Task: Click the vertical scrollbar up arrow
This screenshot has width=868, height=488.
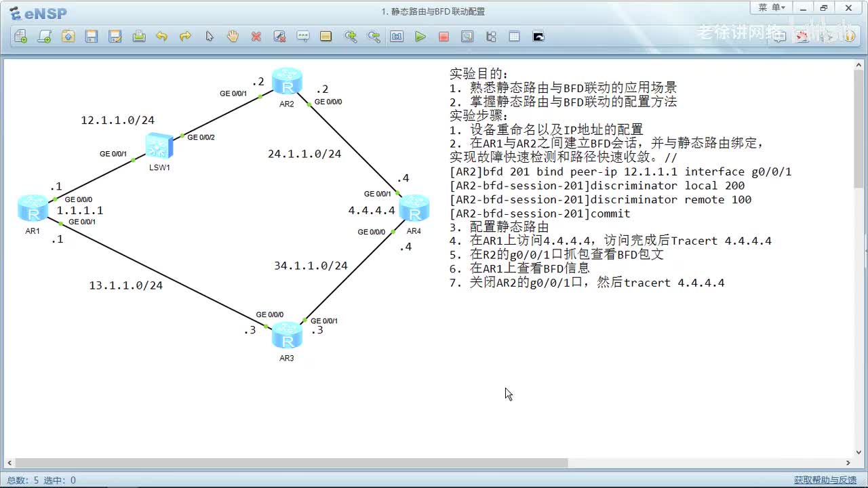Action: [857, 66]
